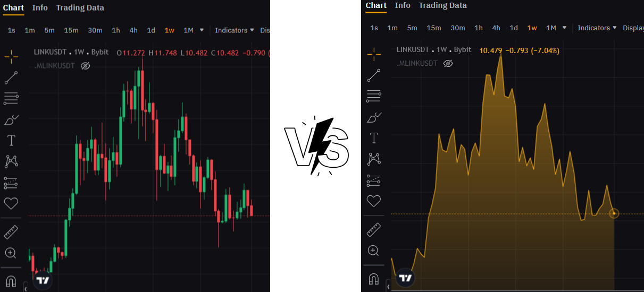Screen dimensions: 644x292
Task: Select the brush tool on the area chart
Action: click(374, 117)
